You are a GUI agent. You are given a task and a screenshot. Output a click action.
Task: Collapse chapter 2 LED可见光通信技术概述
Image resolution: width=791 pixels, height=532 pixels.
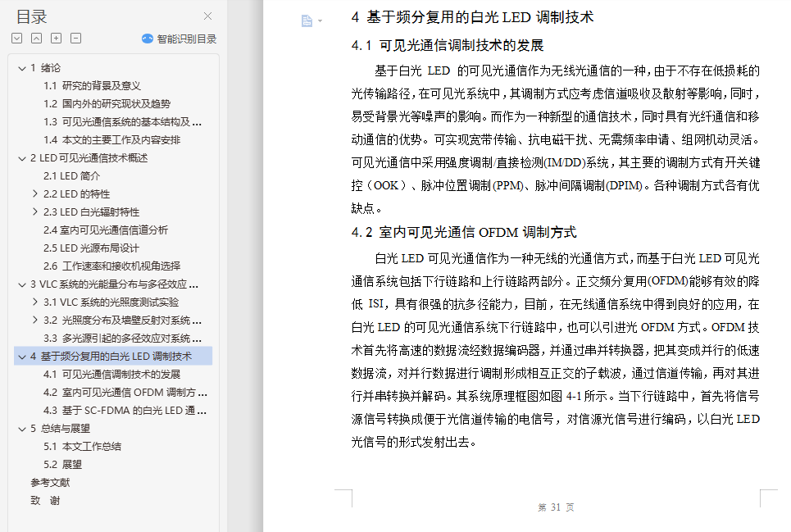coord(21,158)
